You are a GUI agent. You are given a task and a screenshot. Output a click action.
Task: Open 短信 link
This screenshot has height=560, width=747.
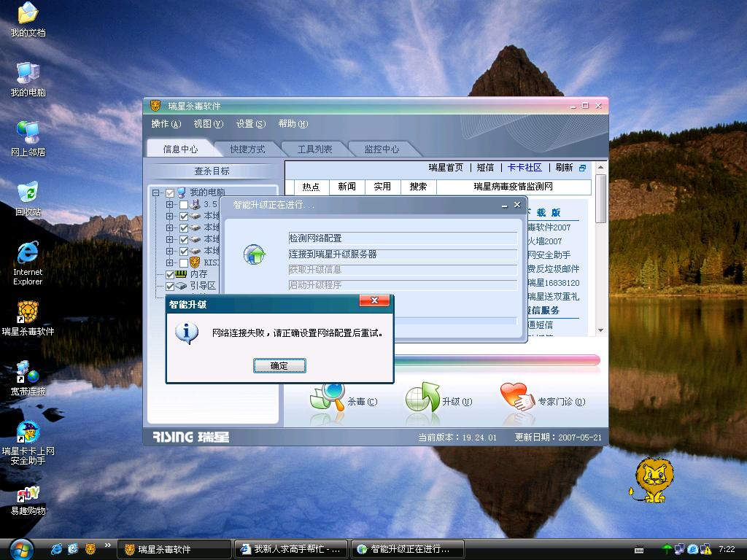(x=485, y=168)
